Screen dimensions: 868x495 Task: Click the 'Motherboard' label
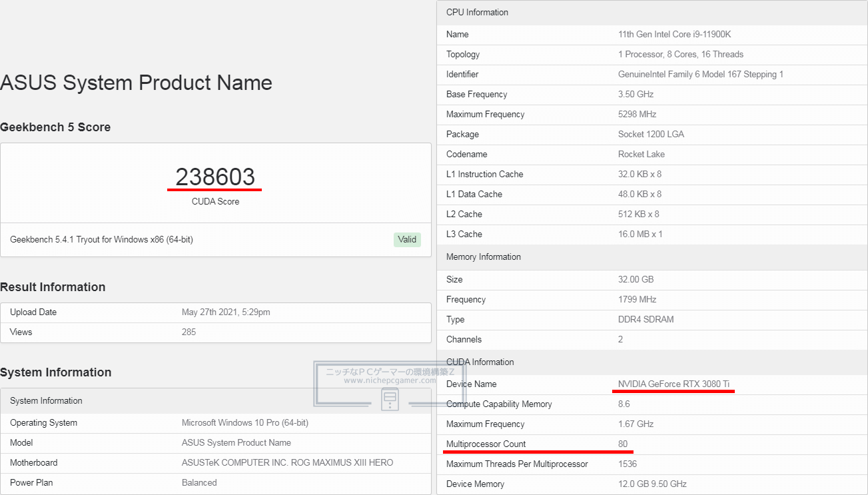click(x=34, y=463)
